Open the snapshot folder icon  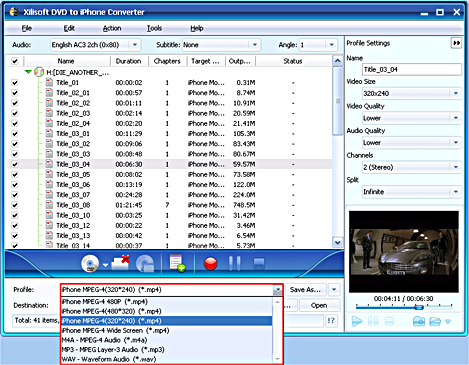click(435, 321)
